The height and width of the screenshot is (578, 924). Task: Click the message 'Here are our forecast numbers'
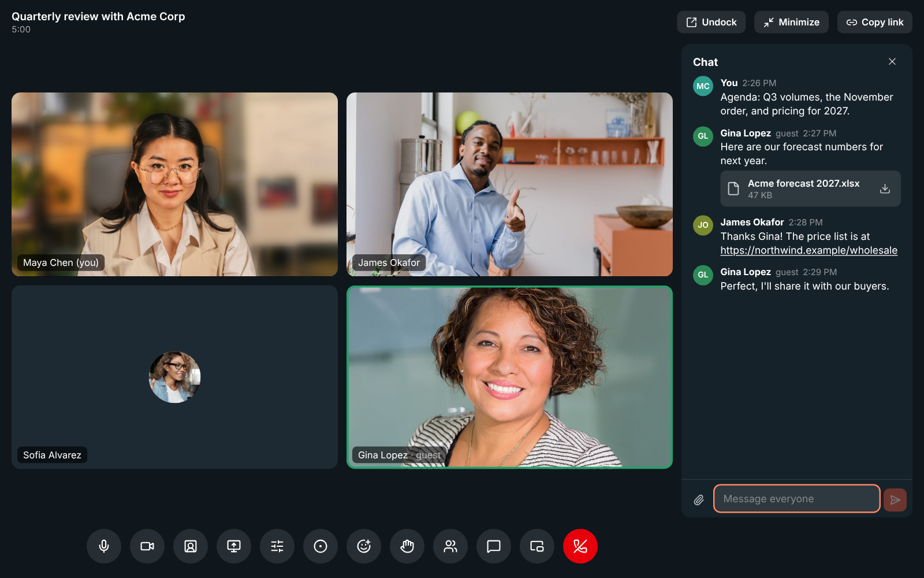point(802,154)
